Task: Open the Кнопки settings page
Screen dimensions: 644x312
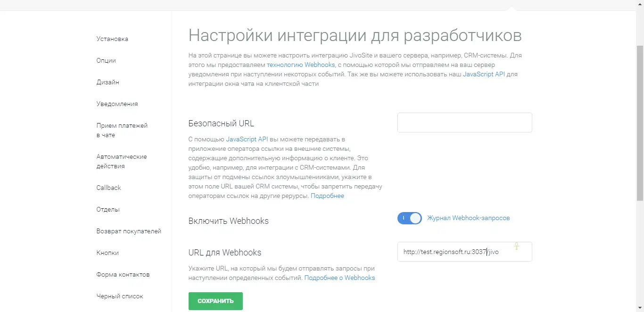Action: tap(107, 253)
